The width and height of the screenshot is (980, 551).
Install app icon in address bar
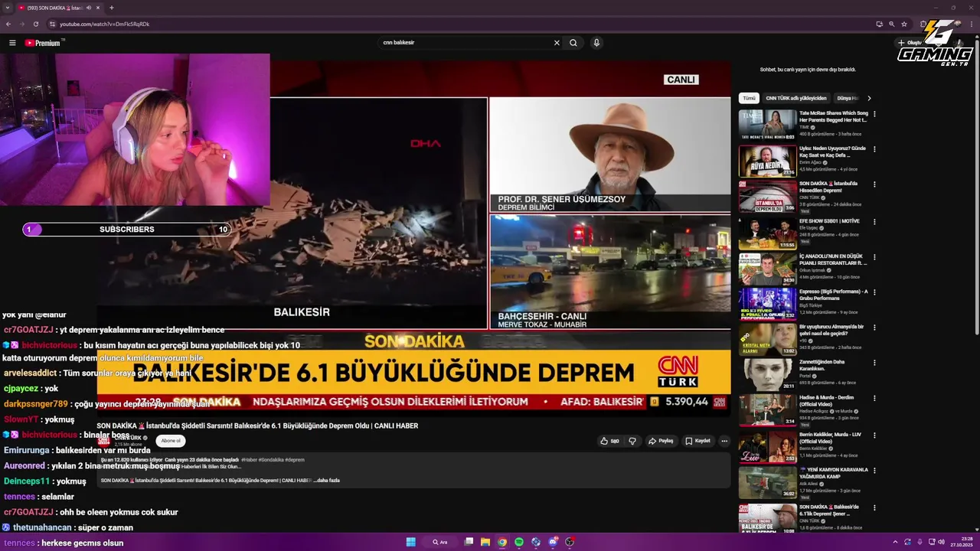(x=879, y=24)
